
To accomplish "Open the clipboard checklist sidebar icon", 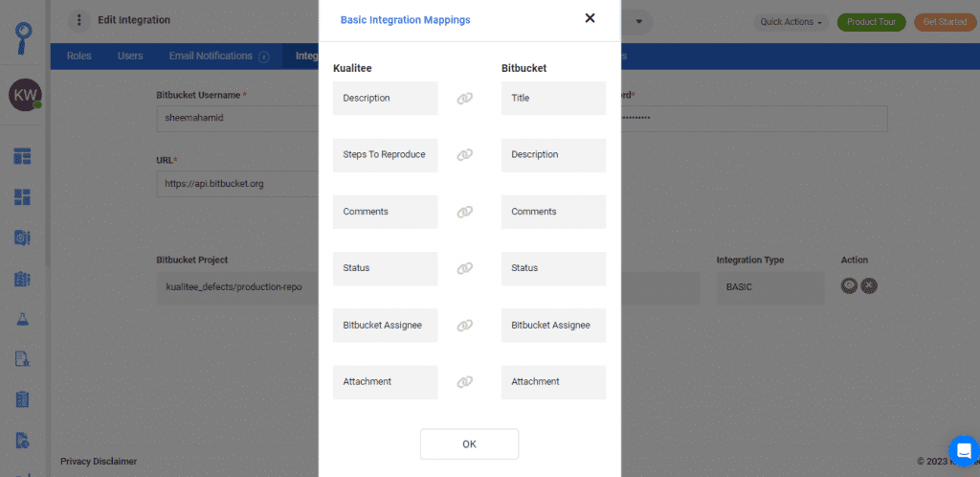I will click(x=23, y=398).
